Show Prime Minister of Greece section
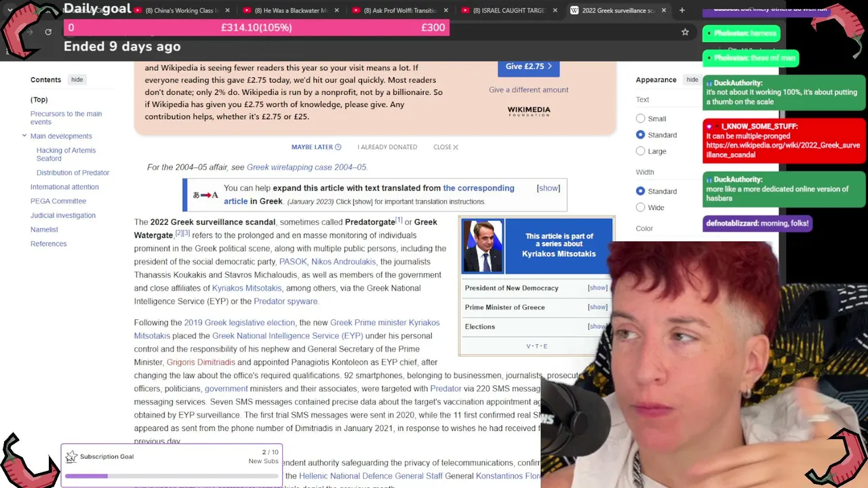The width and height of the screenshot is (868, 488). click(x=597, y=307)
